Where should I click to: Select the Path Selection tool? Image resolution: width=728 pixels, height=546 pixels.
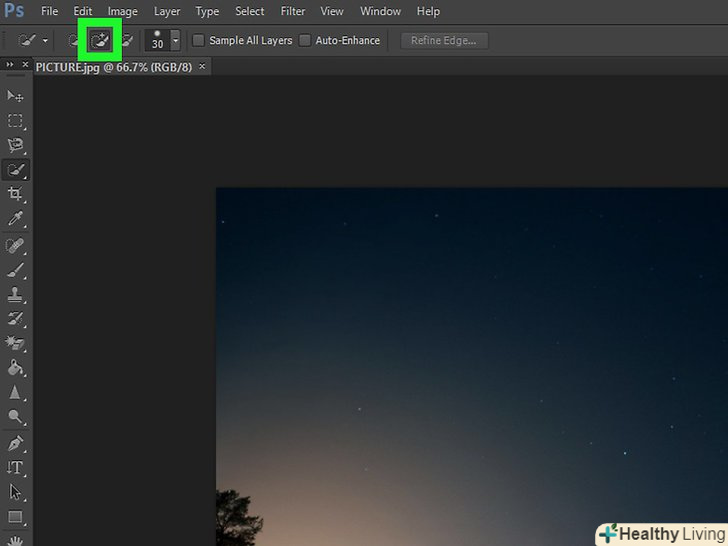click(15, 492)
